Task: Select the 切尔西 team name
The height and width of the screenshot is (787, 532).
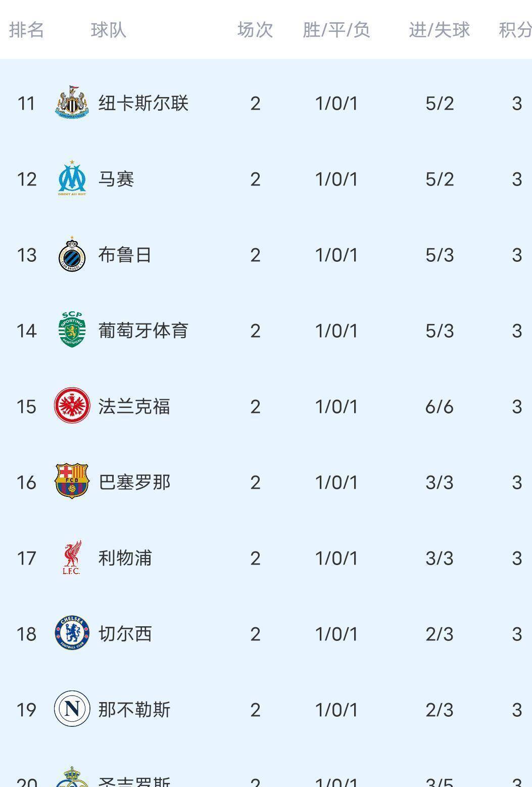Action: (x=124, y=634)
